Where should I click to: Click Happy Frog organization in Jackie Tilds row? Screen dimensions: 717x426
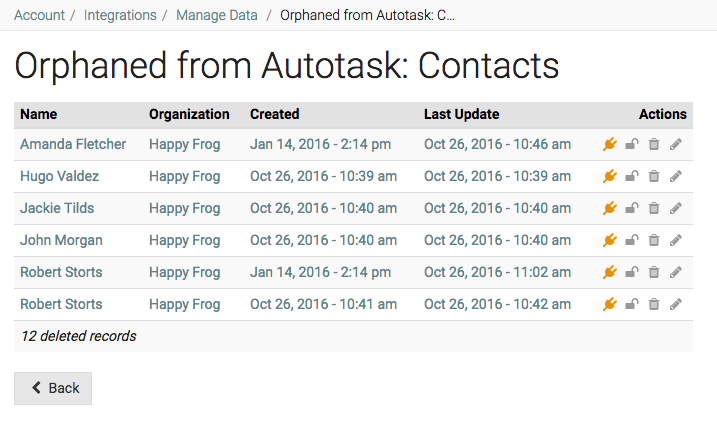point(184,208)
